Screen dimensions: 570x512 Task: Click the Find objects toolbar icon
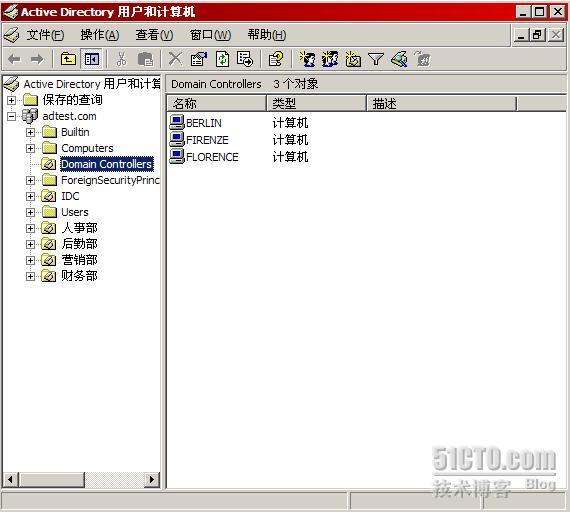click(x=399, y=59)
